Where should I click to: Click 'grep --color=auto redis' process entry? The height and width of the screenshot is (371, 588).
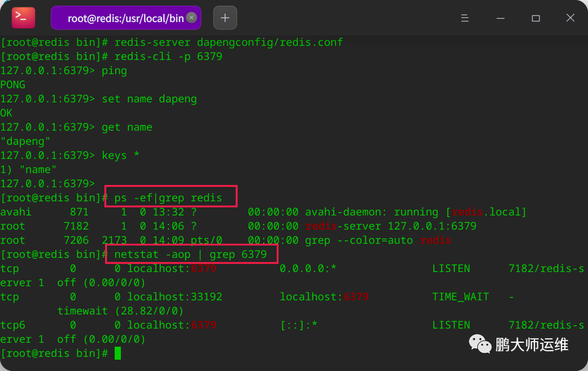click(x=378, y=240)
